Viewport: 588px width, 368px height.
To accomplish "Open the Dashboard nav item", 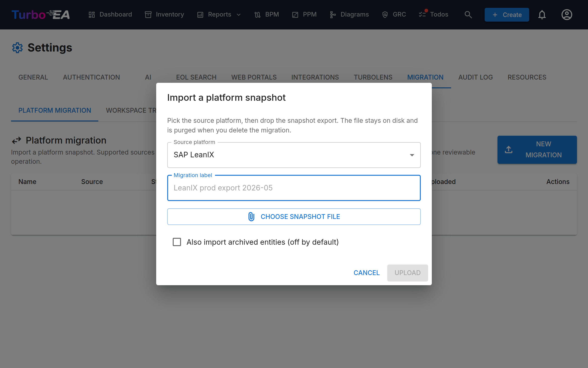I will [110, 14].
